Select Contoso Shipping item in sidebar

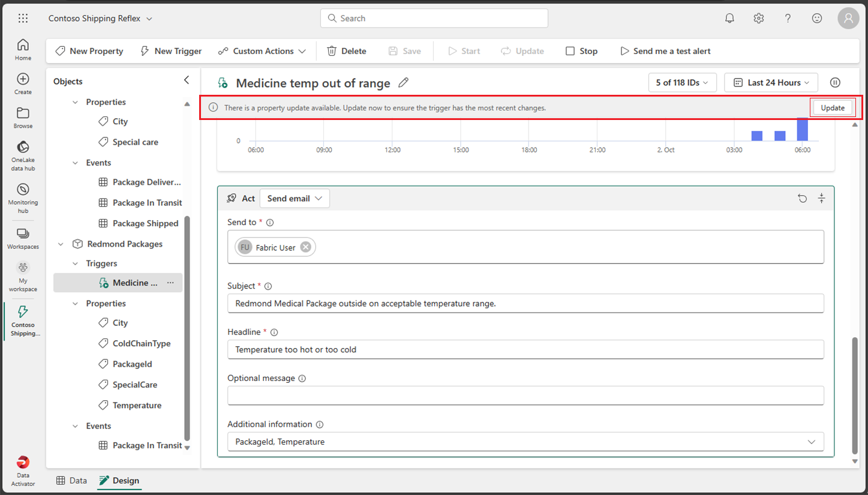pyautogui.click(x=23, y=320)
